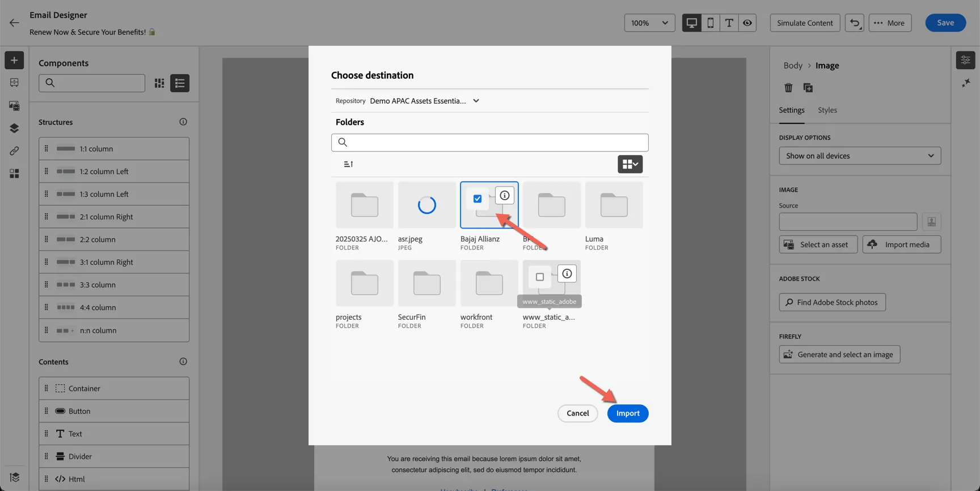Duplicate the selected image component
980x491 pixels.
pos(808,88)
